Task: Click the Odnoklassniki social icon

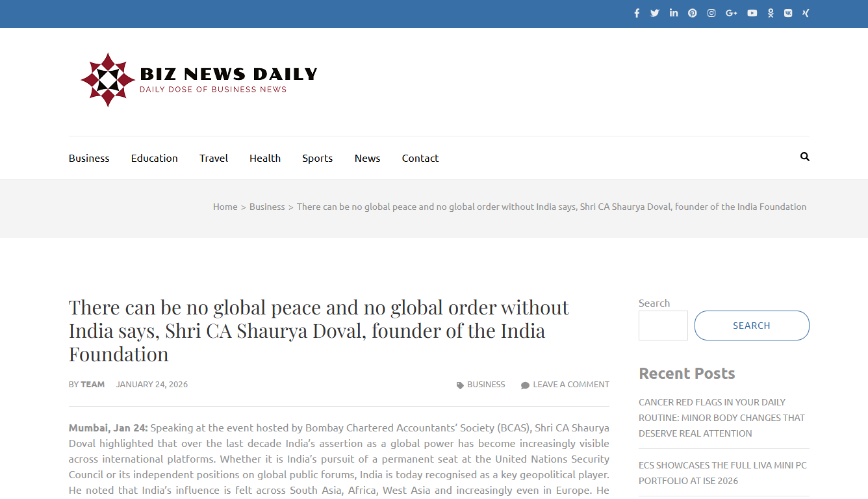Action: pyautogui.click(x=771, y=13)
